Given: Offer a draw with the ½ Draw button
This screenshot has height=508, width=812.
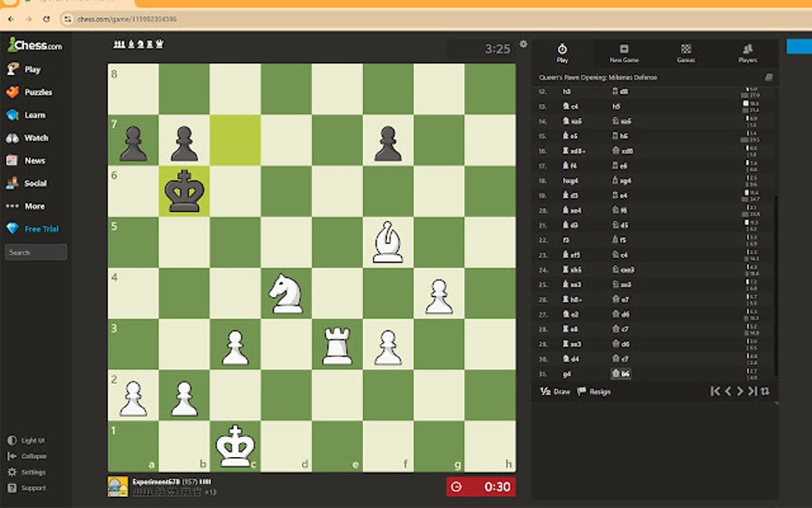Looking at the screenshot, I should pyautogui.click(x=556, y=391).
